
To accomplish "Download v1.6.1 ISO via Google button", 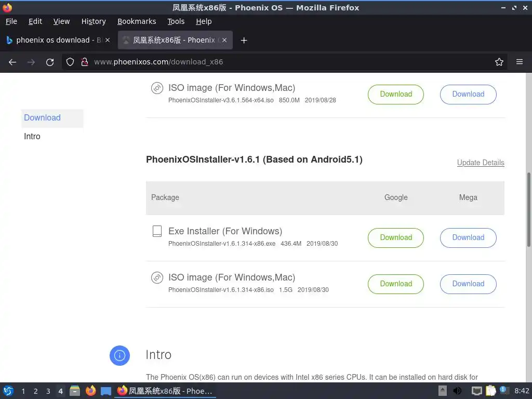I will click(395, 284).
